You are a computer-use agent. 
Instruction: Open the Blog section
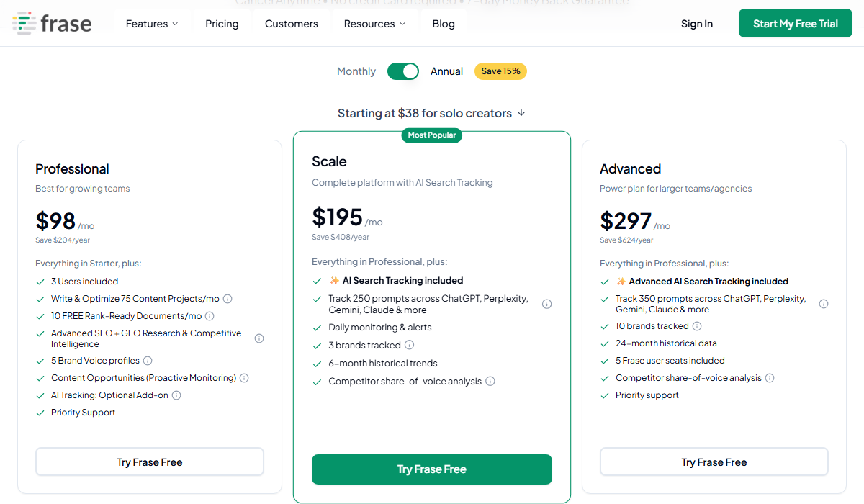[x=444, y=23]
